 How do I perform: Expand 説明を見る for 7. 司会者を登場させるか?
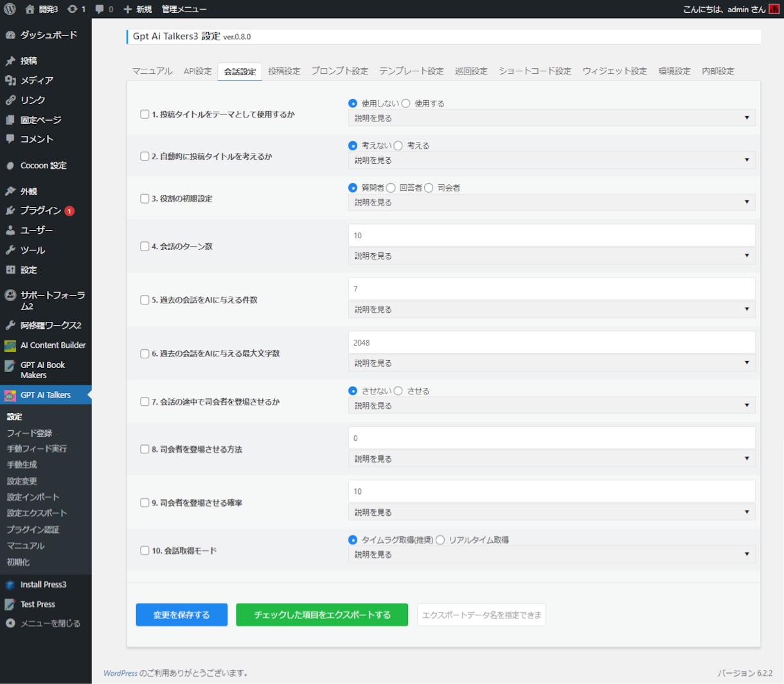[x=551, y=406]
